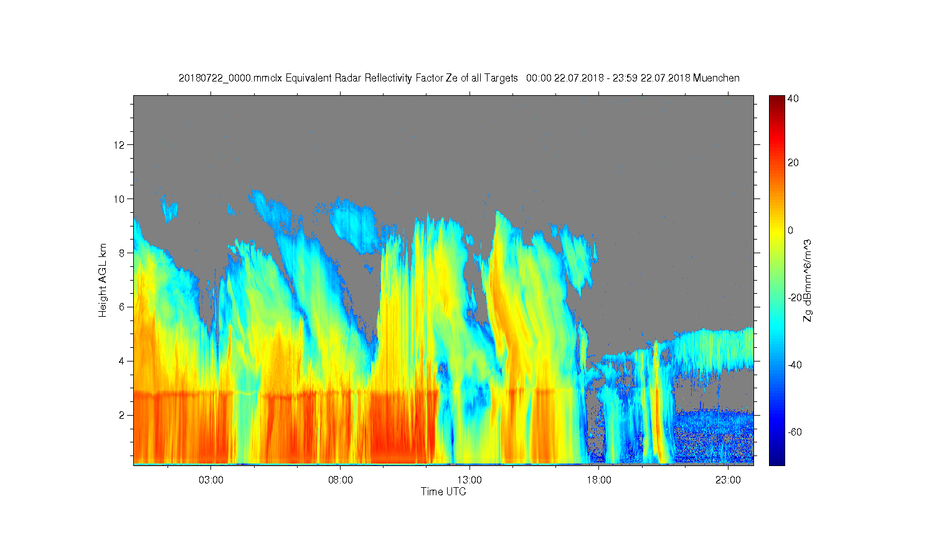Viewport: 934px width, 560px height.
Task: Click the isolated high cloud patch near 01:30
Action: click(x=169, y=208)
